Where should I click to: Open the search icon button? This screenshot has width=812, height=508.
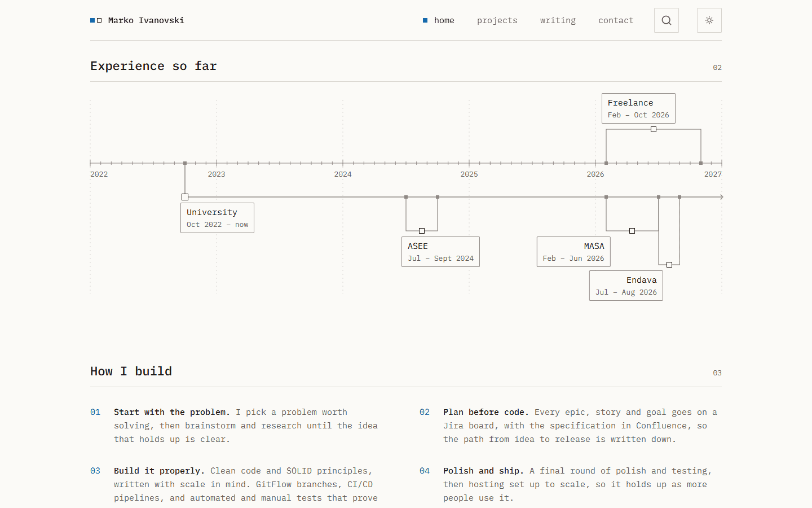[667, 20]
